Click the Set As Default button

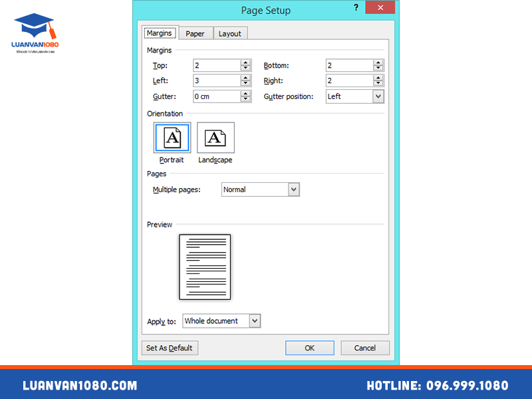tap(170, 348)
